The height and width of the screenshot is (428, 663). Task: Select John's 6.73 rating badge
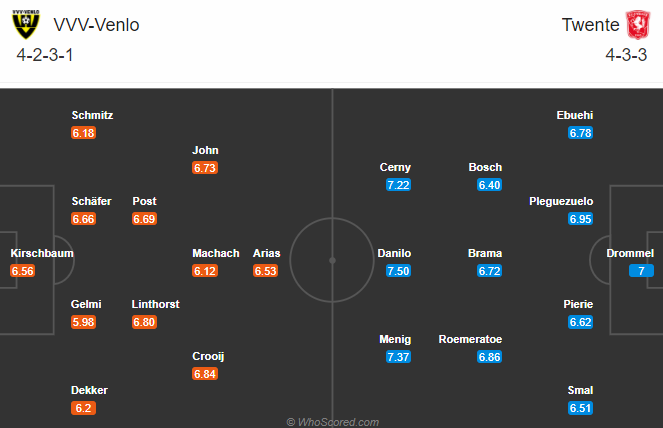[x=205, y=168]
